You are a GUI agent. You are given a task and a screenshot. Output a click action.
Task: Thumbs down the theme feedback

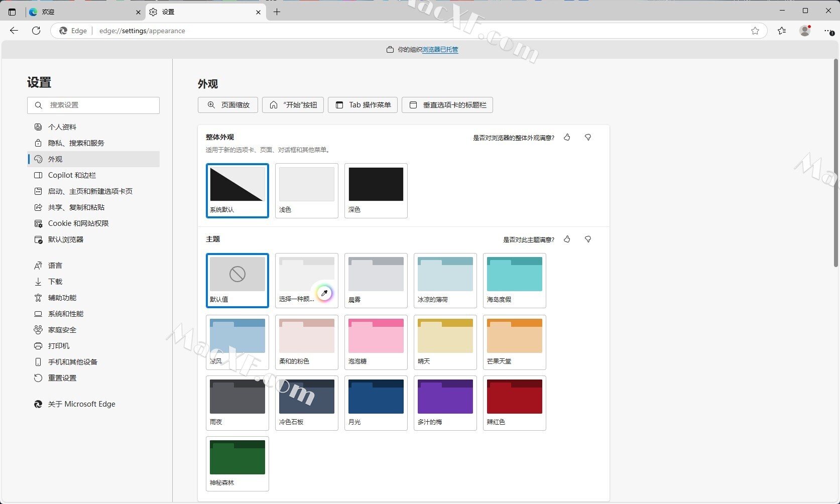pos(588,239)
